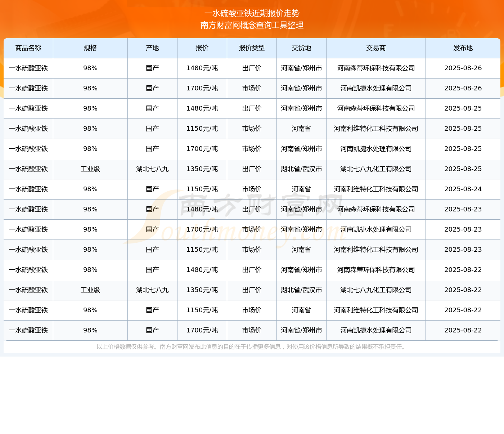
Task: Click 1150元/吨 price in the 2025-08-23 row
Action: click(202, 250)
